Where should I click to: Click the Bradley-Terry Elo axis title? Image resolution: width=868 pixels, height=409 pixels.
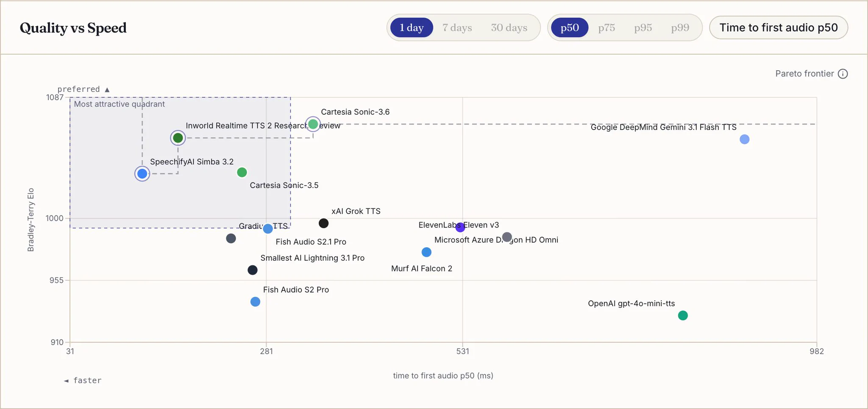[x=31, y=220]
